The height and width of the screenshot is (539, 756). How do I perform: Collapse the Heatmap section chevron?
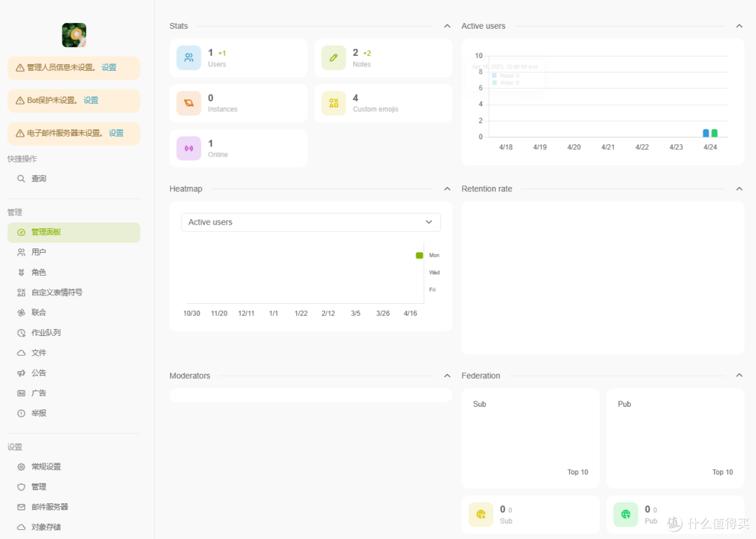[447, 189]
